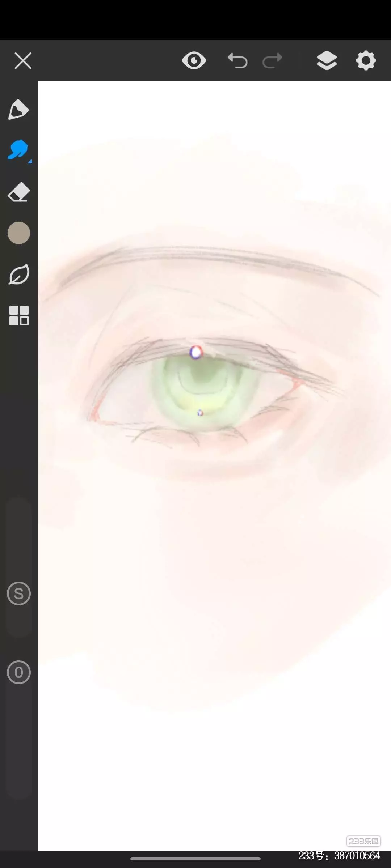Image resolution: width=391 pixels, height=868 pixels.
Task: Close the canvas with the X button
Action: 23,60
